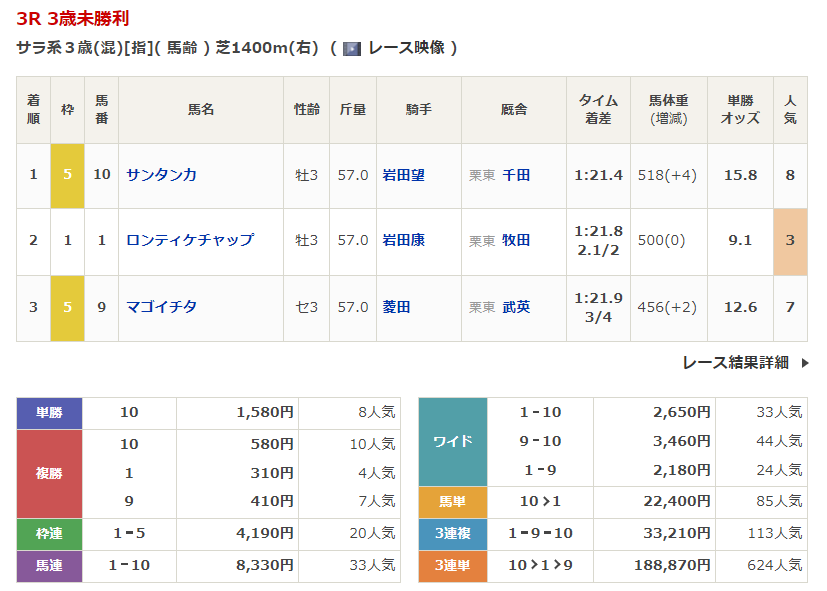
Task: Click the horse name マゴイチタ
Action: 161,307
